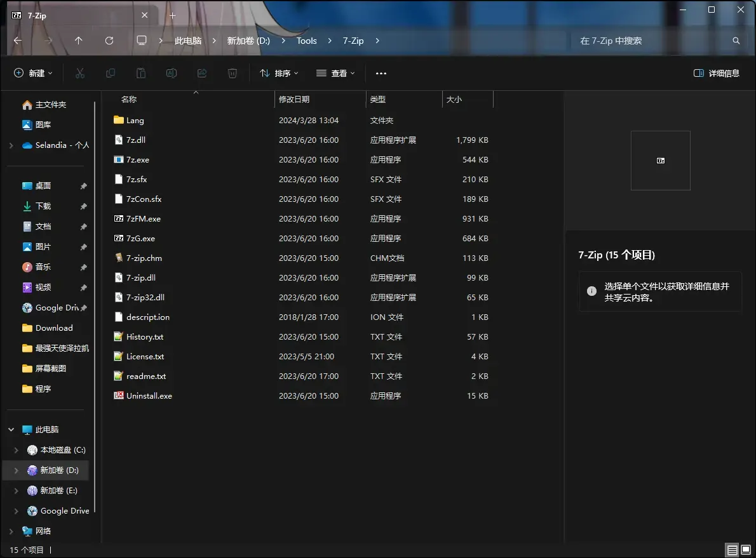Open the Sort dropdown menu
756x558 pixels.
pyautogui.click(x=279, y=73)
